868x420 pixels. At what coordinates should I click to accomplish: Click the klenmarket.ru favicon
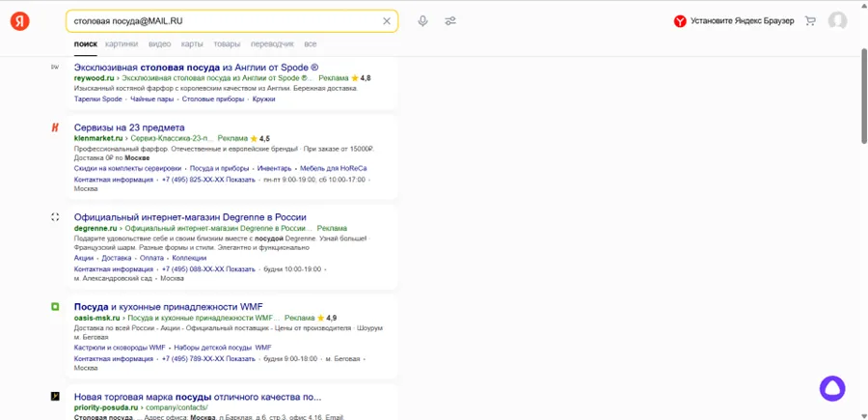click(x=55, y=127)
